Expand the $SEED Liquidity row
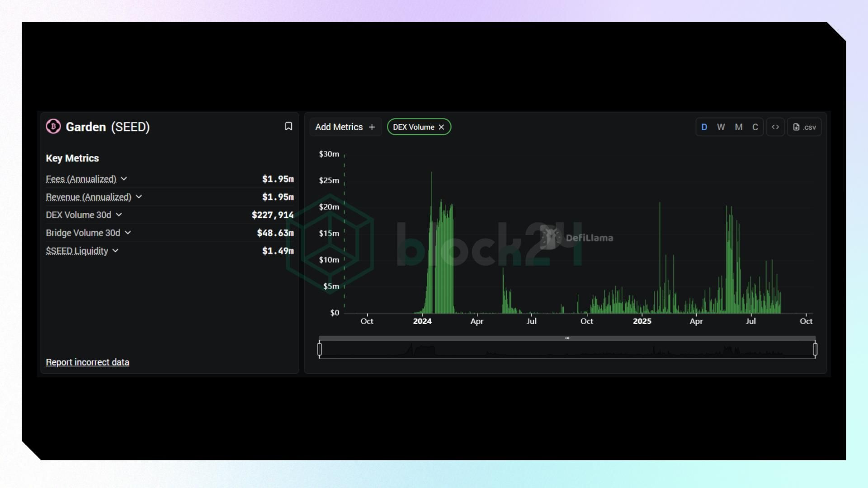Image resolution: width=868 pixels, height=488 pixels. pos(115,251)
